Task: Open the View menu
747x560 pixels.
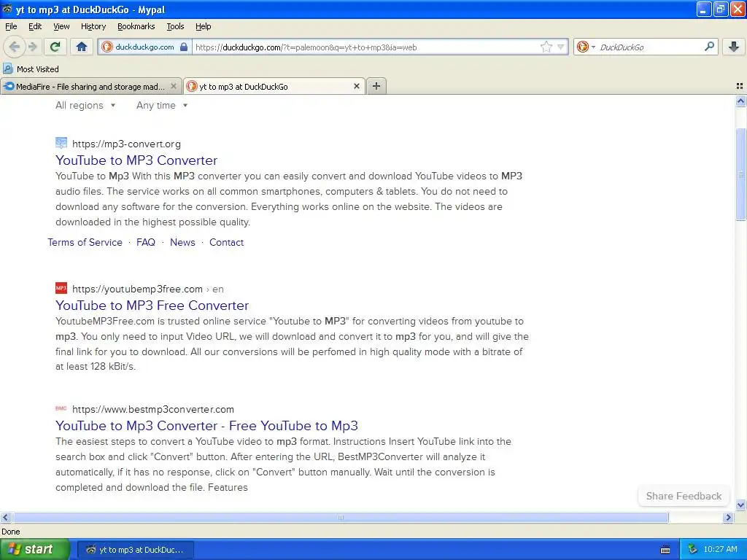Action: 61,26
